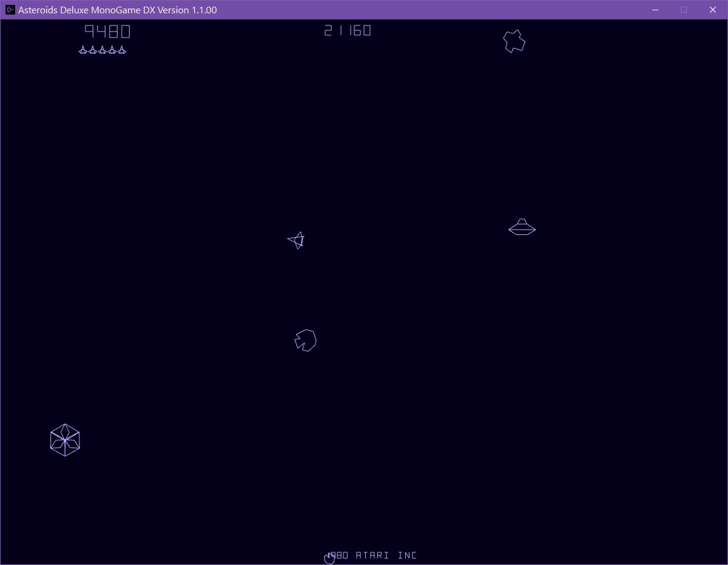Viewport: 728px width, 565px height.
Task: Click the flying saucer enemy
Action: [522, 227]
